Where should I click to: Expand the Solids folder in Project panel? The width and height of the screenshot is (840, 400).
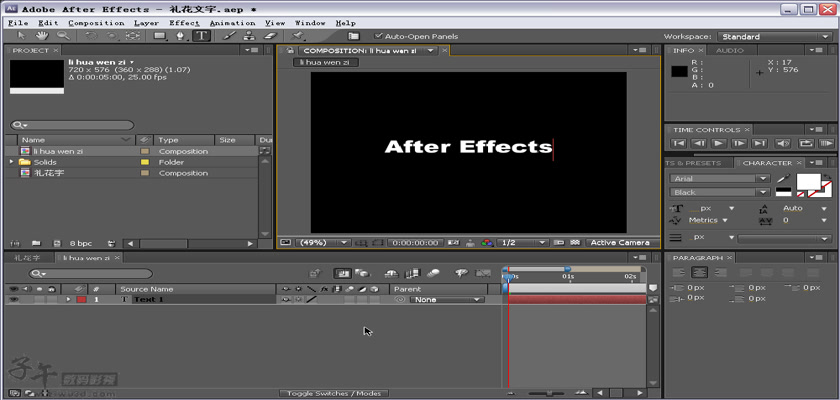coord(12,162)
